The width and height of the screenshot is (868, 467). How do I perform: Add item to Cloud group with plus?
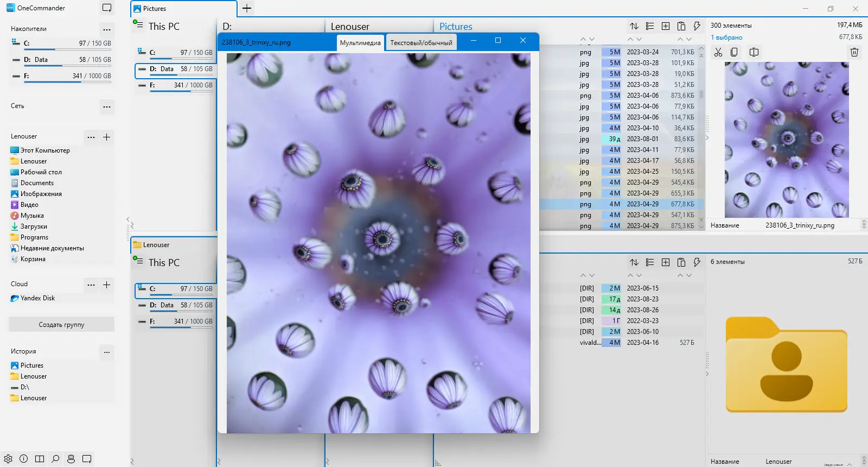[x=107, y=285]
